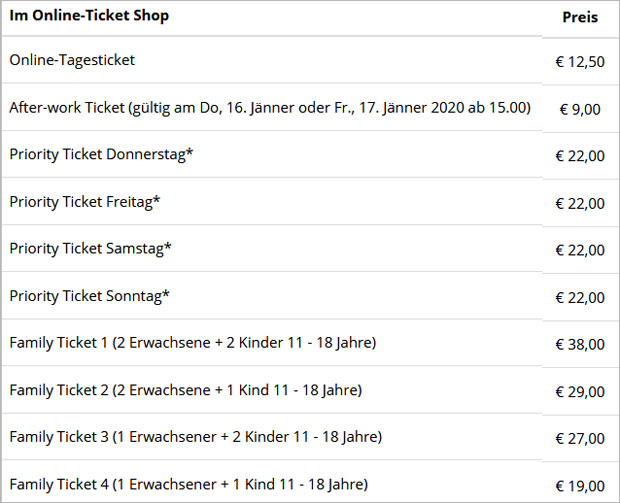The height and width of the screenshot is (503, 620).
Task: Click the Online-Tagesticket row label
Action: [72, 60]
